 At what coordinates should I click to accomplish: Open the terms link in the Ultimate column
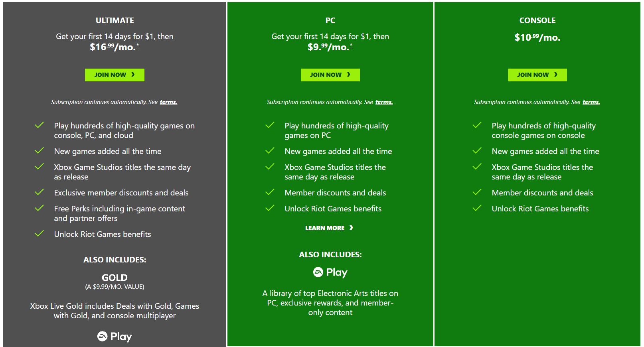coord(168,102)
